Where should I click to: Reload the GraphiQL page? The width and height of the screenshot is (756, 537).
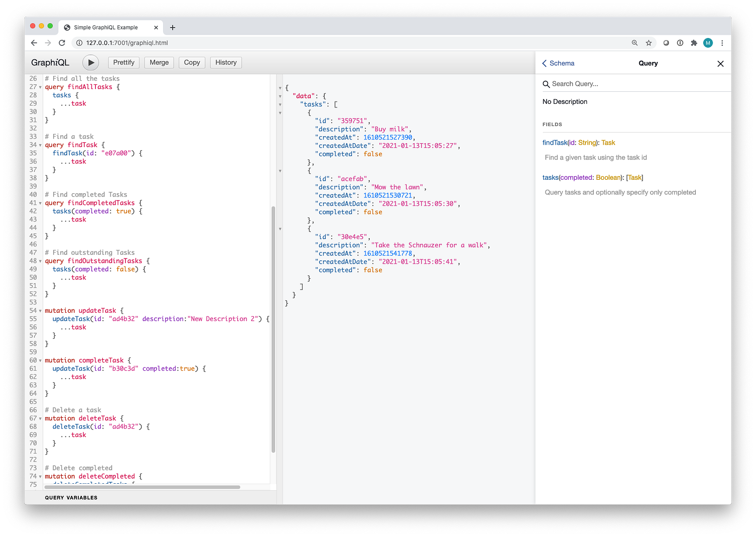tap(62, 43)
